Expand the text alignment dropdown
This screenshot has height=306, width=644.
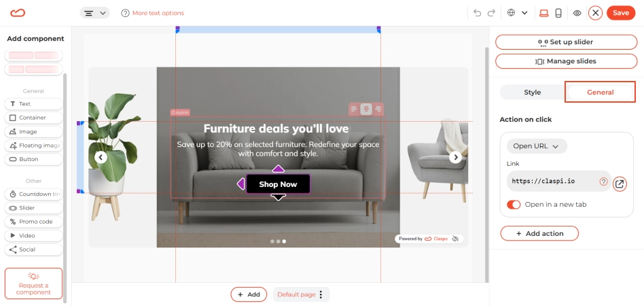94,13
